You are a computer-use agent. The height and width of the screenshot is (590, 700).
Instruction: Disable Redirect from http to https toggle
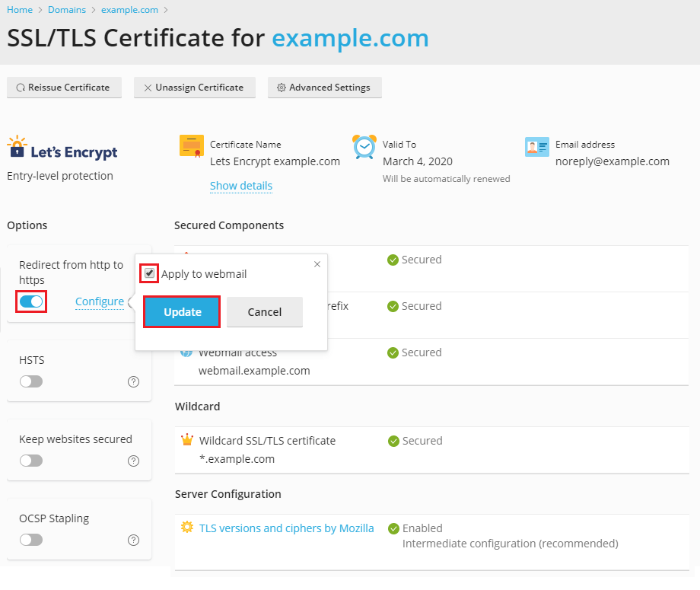pyautogui.click(x=31, y=301)
